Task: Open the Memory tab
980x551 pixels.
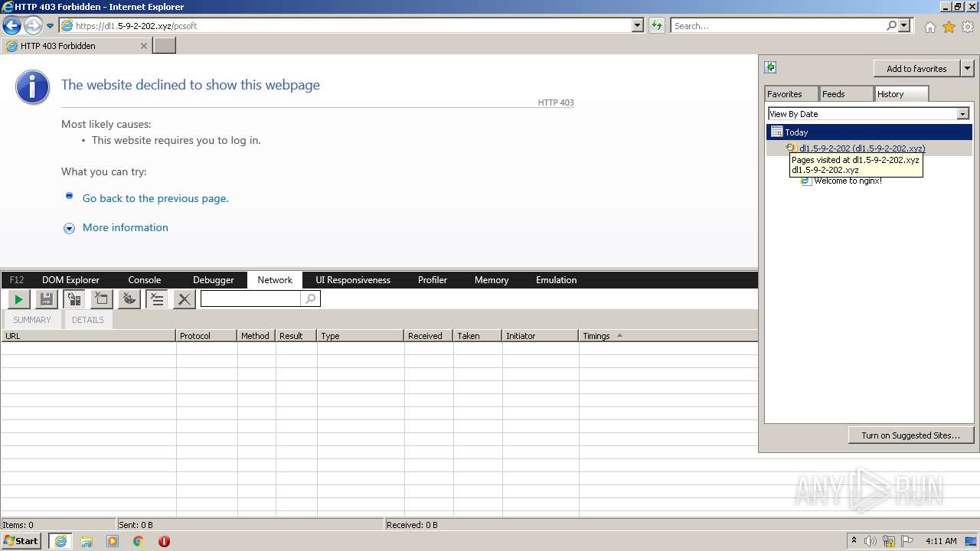Action: pos(492,280)
